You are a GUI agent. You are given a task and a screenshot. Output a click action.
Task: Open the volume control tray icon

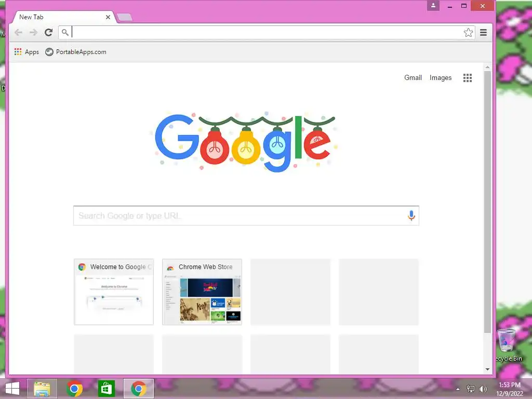[483, 389]
